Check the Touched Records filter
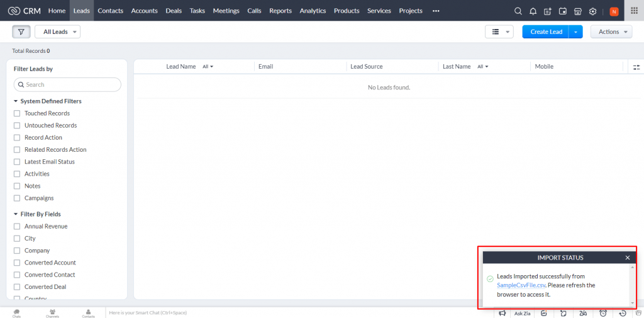Screen dimensions: 644x318 [17, 113]
